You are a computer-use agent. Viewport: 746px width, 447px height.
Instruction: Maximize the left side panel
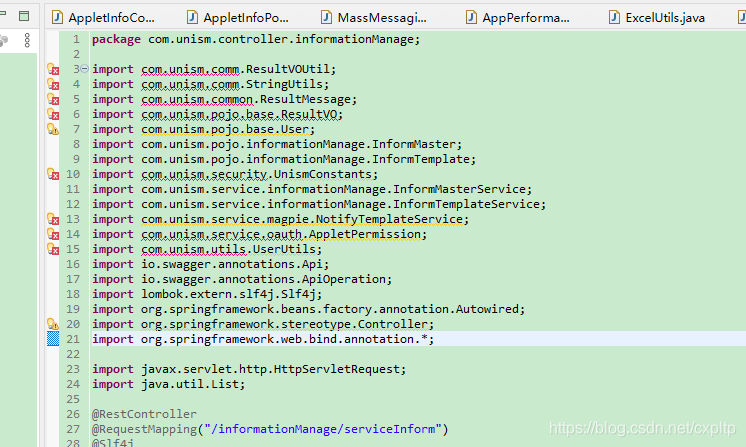click(x=24, y=16)
